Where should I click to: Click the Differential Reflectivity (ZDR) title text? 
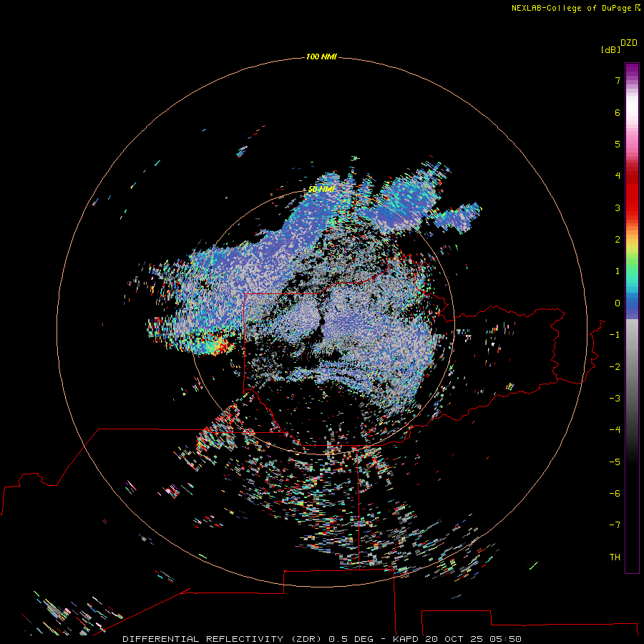(223, 639)
